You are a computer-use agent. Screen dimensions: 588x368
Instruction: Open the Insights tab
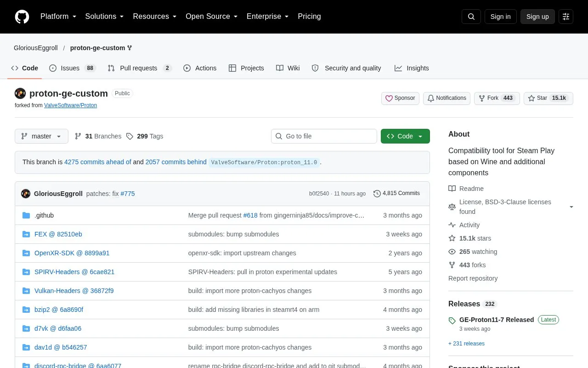(x=412, y=68)
